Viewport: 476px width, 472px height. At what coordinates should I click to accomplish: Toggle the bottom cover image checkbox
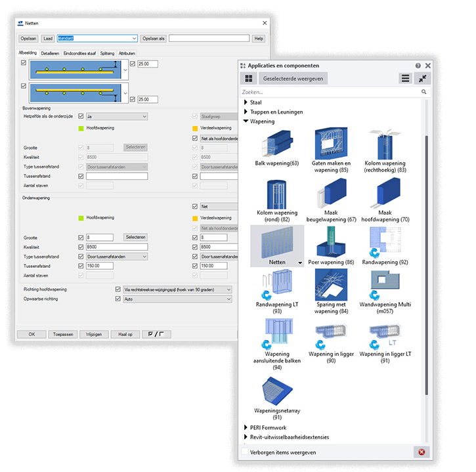24,86
